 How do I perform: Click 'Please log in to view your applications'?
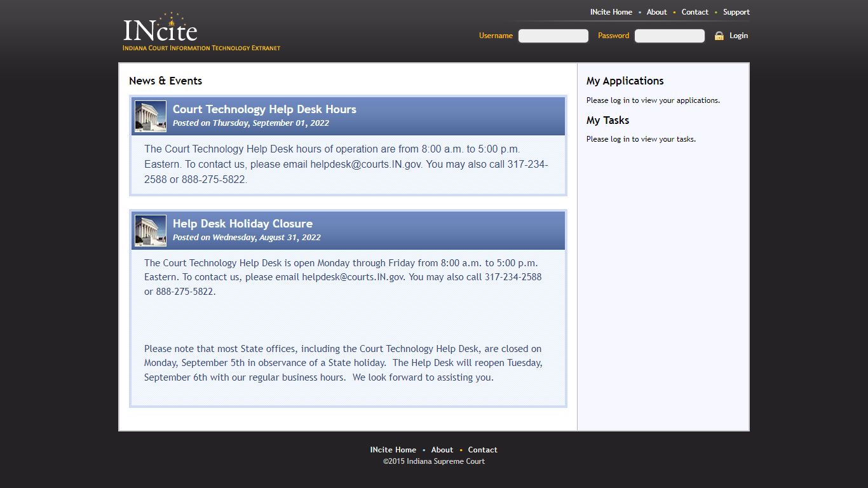653,100
